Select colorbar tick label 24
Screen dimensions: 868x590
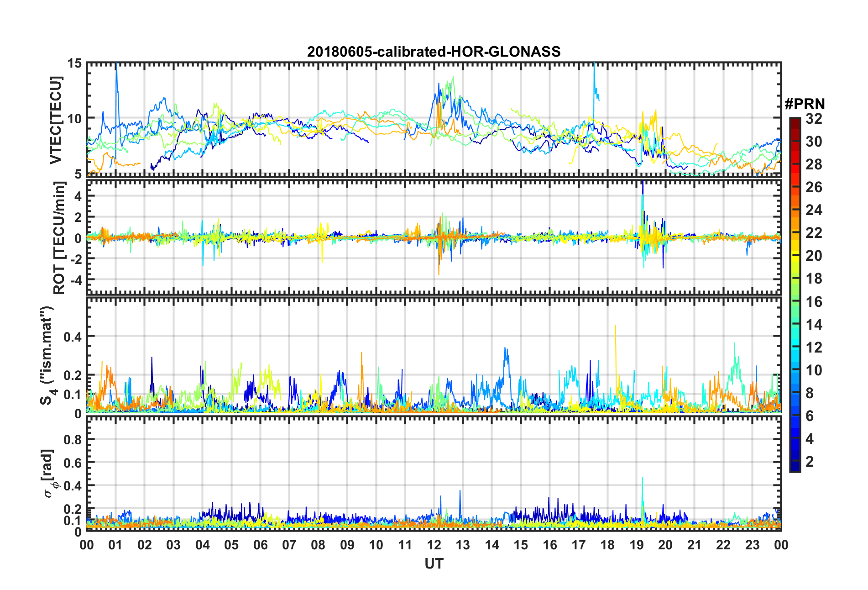click(814, 210)
